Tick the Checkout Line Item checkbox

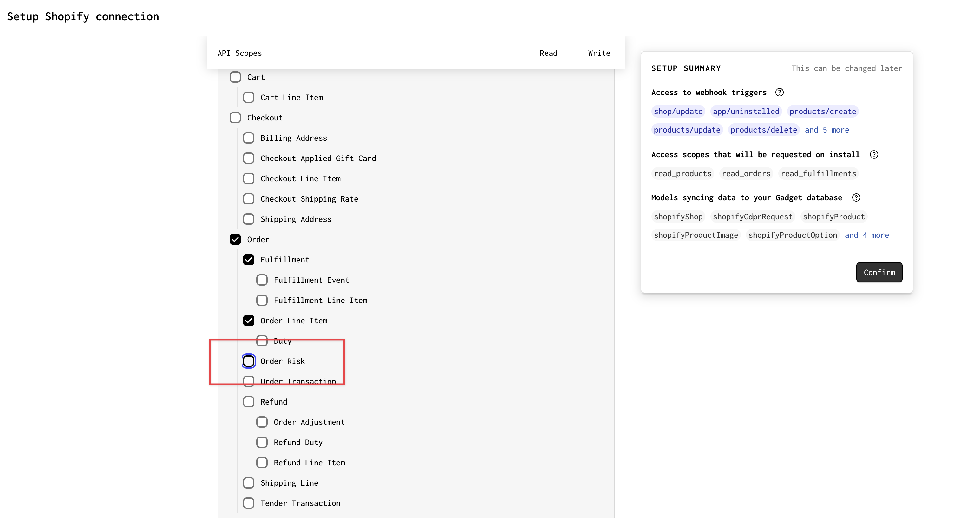[248, 179]
